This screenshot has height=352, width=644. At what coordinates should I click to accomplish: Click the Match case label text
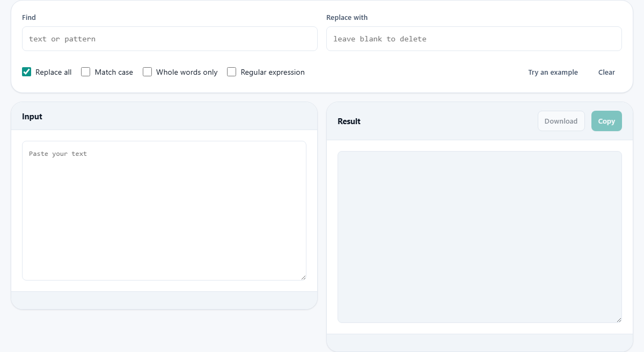[x=114, y=72]
